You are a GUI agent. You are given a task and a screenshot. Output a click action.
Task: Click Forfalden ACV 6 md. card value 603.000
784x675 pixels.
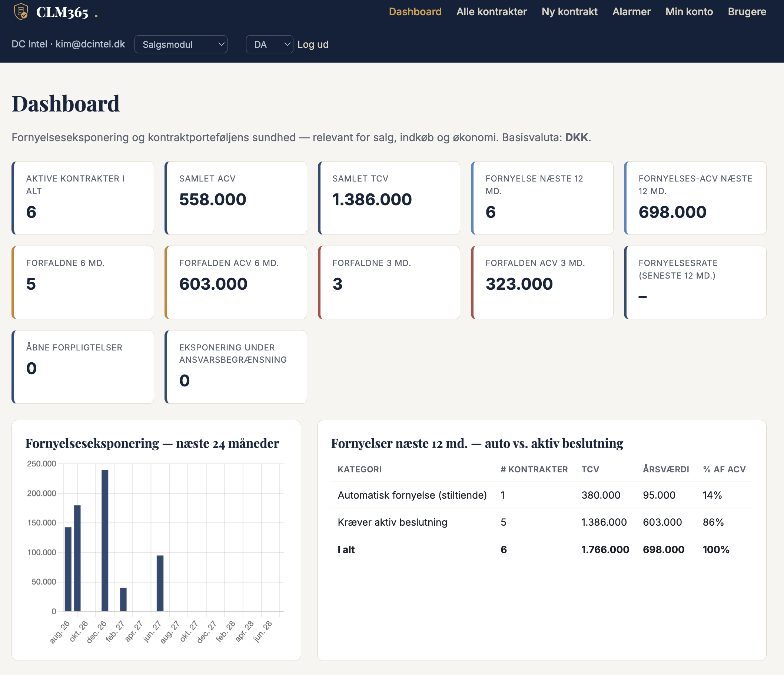point(213,284)
